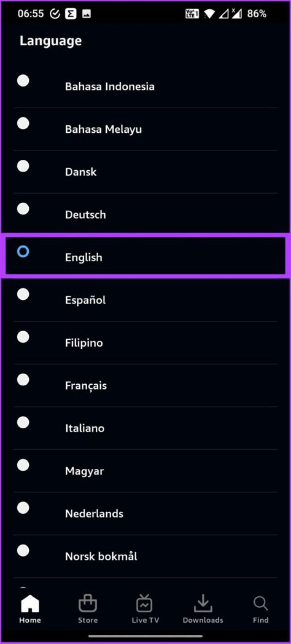Viewport: 291px width, 644px height.
Task: Open the Live TV icon
Action: 145,604
